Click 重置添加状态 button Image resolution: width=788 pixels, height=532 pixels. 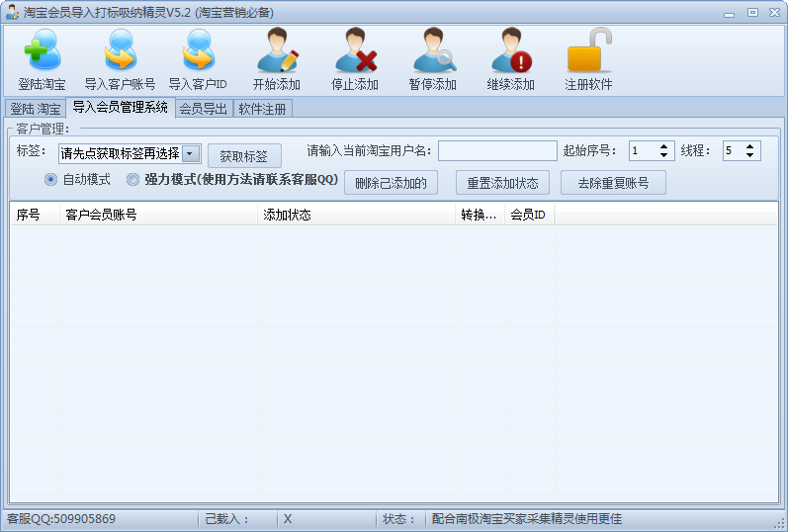[x=502, y=183]
